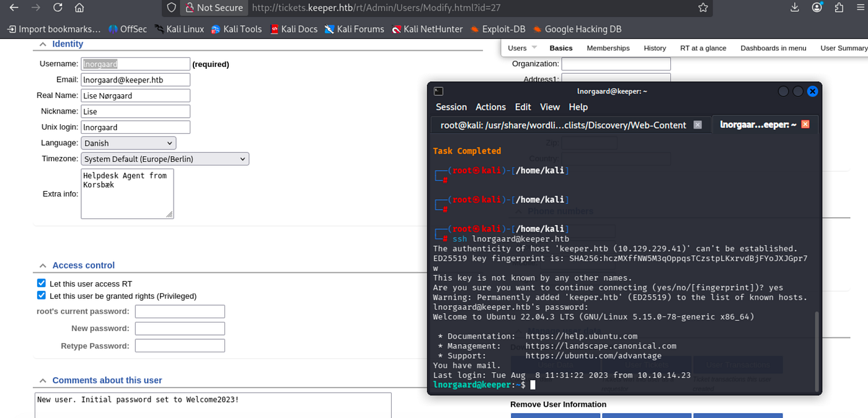The width and height of the screenshot is (868, 418).
Task: Click the Real Name input field
Action: point(135,96)
